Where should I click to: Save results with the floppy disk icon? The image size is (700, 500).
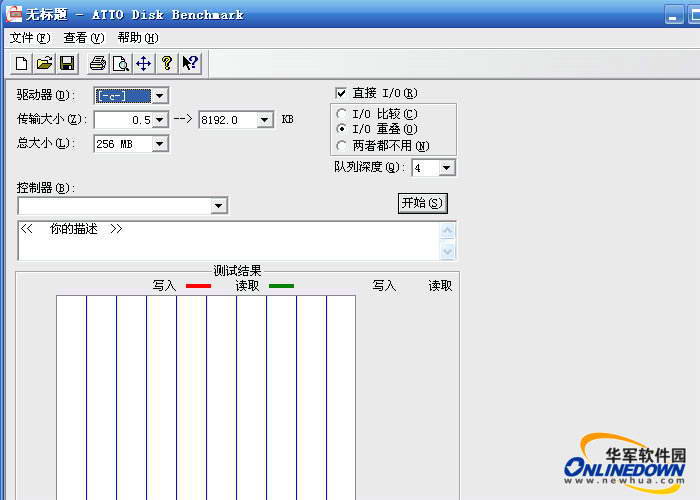67,63
